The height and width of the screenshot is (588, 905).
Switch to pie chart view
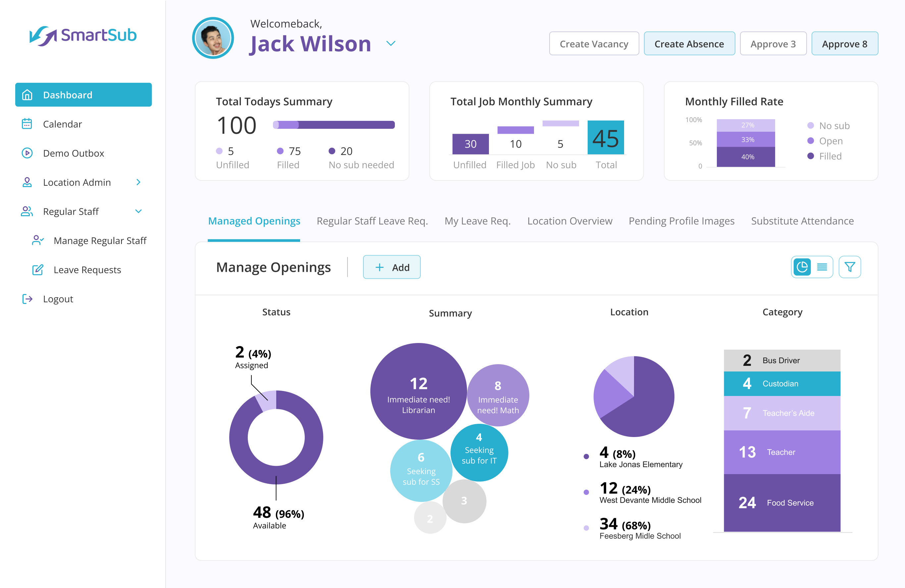pos(802,267)
